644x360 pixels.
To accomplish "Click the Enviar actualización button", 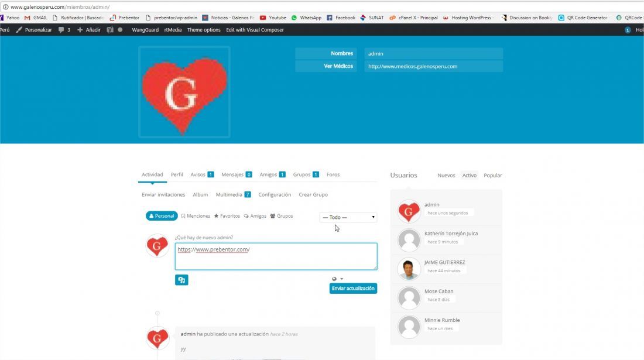I will tap(353, 288).
